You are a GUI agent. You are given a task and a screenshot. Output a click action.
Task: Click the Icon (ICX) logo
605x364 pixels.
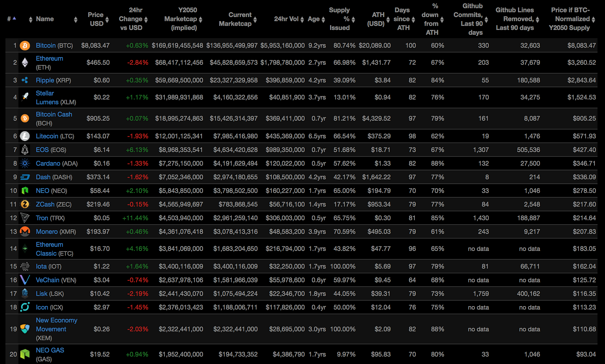(x=25, y=307)
